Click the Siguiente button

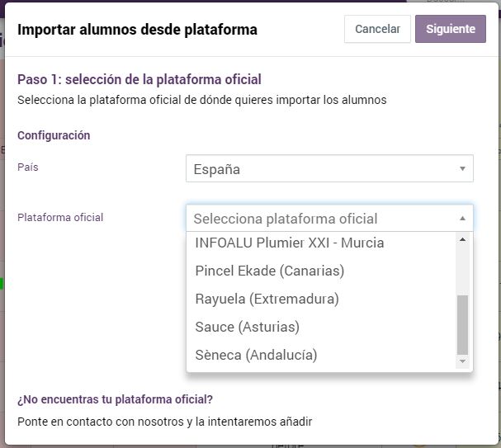coord(451,29)
